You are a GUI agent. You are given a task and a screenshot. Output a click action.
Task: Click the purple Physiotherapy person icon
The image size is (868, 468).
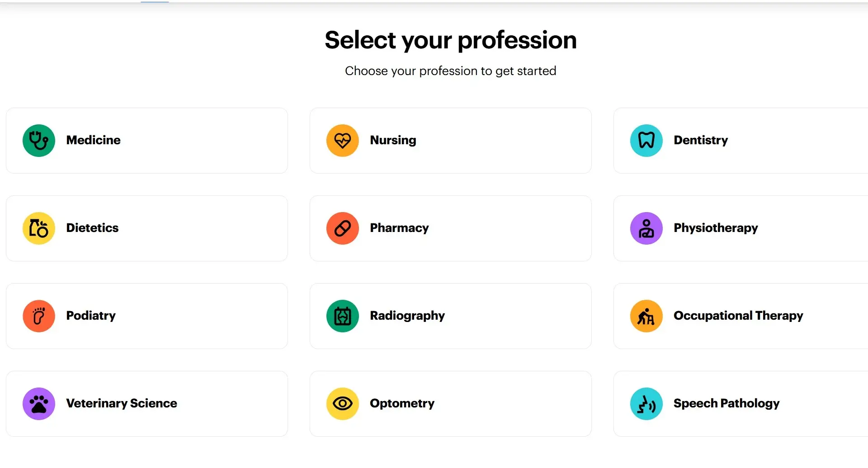646,228
